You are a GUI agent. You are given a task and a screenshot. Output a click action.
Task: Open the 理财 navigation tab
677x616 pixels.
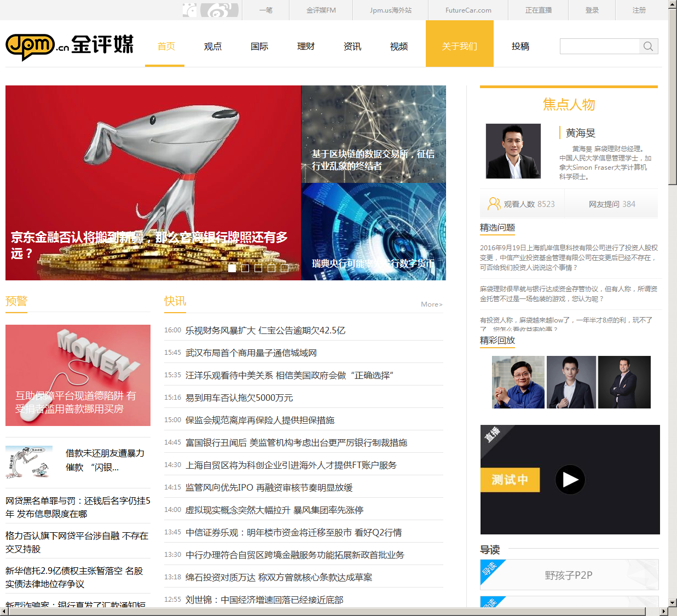[x=306, y=47]
